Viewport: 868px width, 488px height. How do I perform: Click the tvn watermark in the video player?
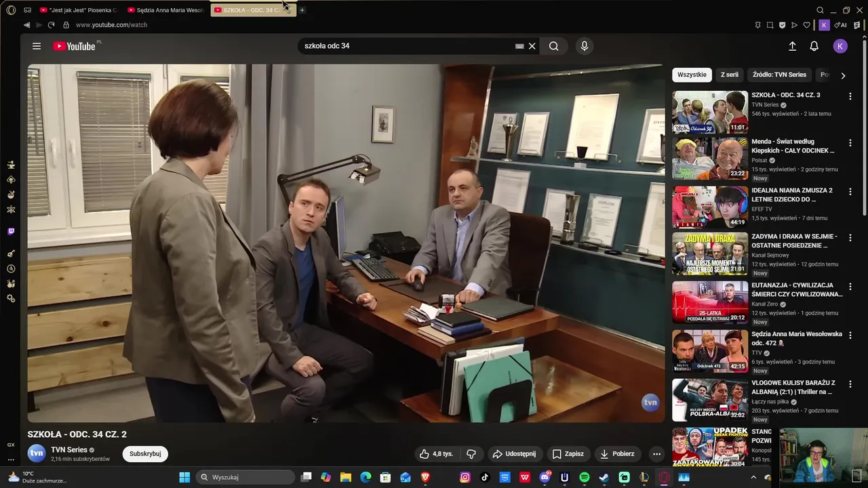650,402
